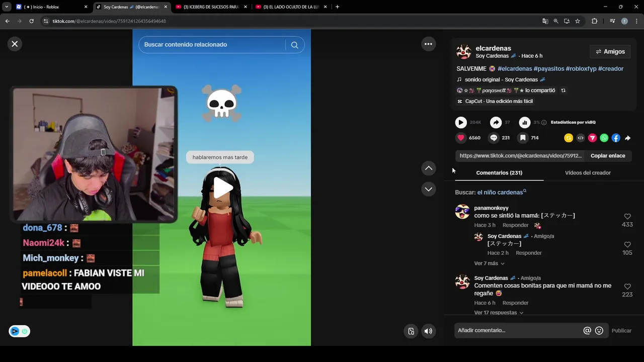This screenshot has width=644, height=362.
Task: Switch to the Vídeos del creador tab
Action: click(x=588, y=173)
